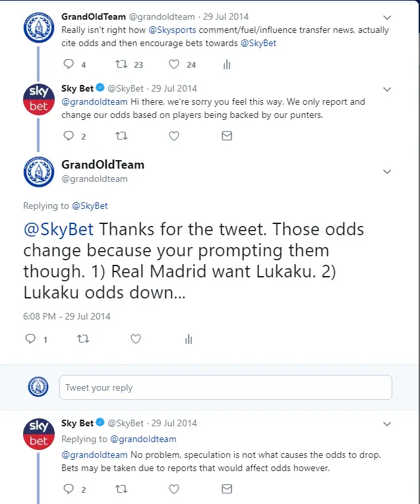View analytics of the main tweet
The image size is (420, 504).
click(x=189, y=339)
